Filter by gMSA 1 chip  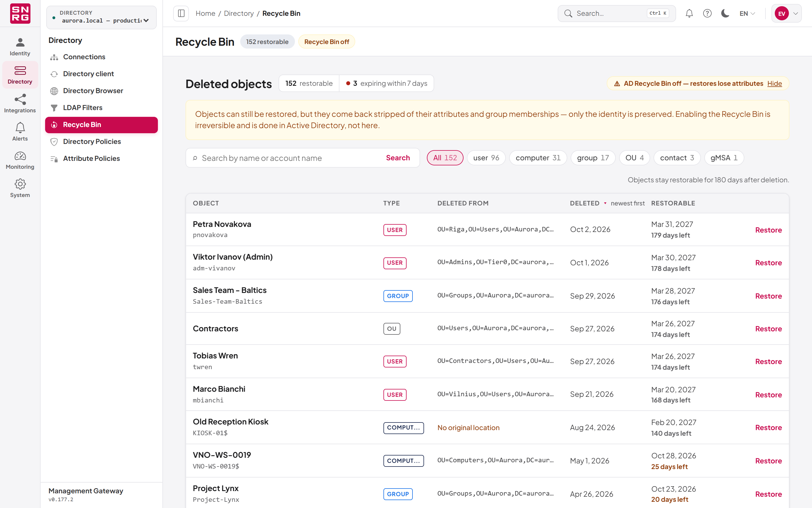pyautogui.click(x=724, y=158)
